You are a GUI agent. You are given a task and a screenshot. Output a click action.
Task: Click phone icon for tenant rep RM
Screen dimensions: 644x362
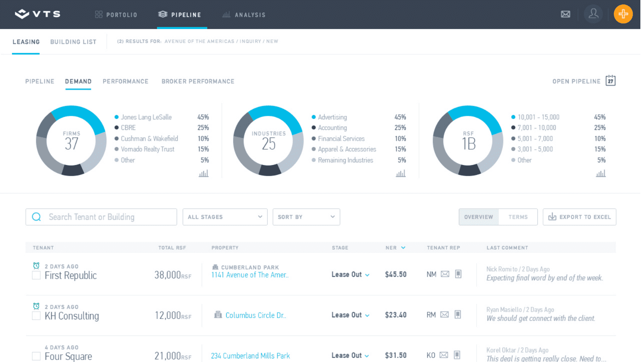[x=458, y=315]
